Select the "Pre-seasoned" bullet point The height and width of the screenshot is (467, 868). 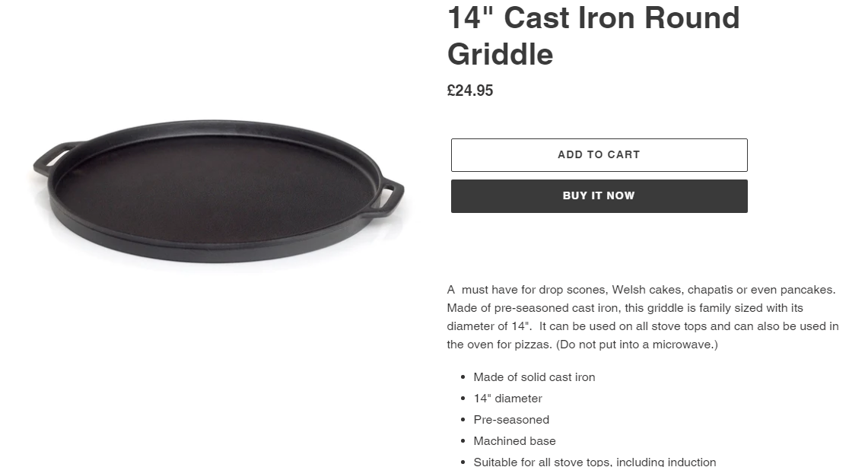[511, 420]
